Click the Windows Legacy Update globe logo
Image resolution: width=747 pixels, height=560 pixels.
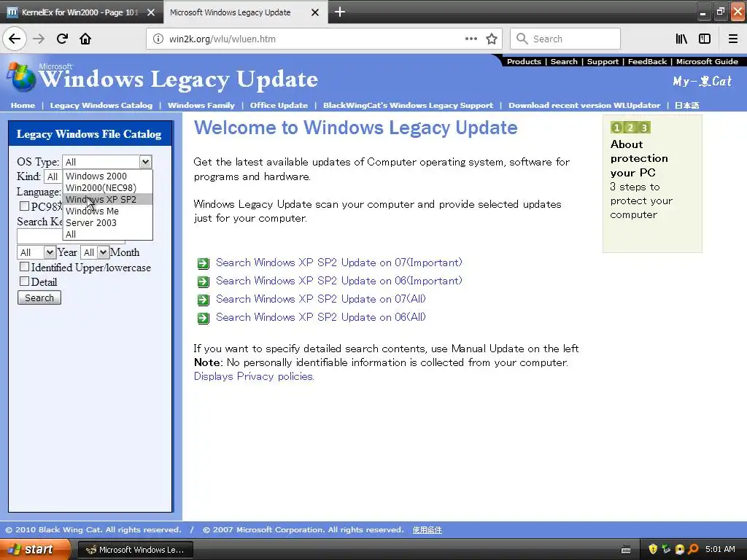pyautogui.click(x=20, y=77)
